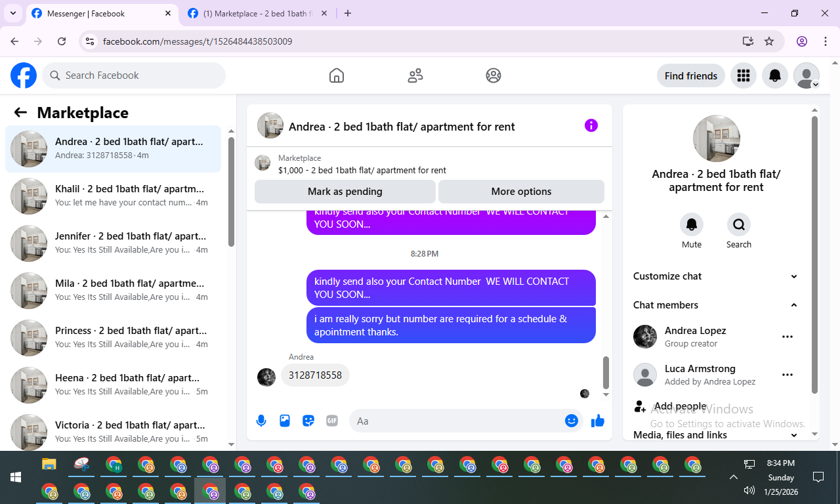The image size is (840, 504).
Task: Open the account profile menu
Action: click(x=807, y=75)
